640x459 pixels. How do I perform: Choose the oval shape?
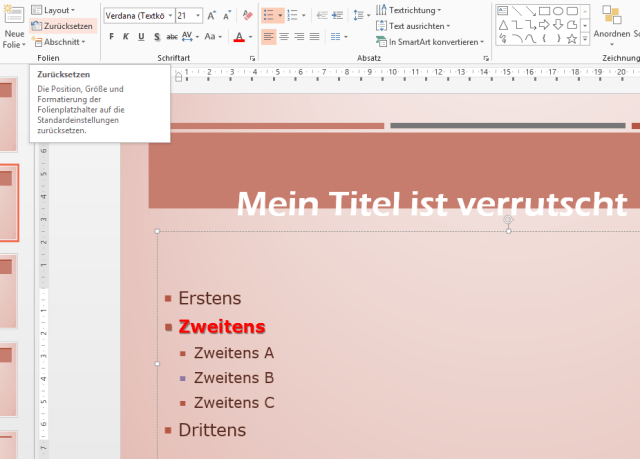[558, 11]
